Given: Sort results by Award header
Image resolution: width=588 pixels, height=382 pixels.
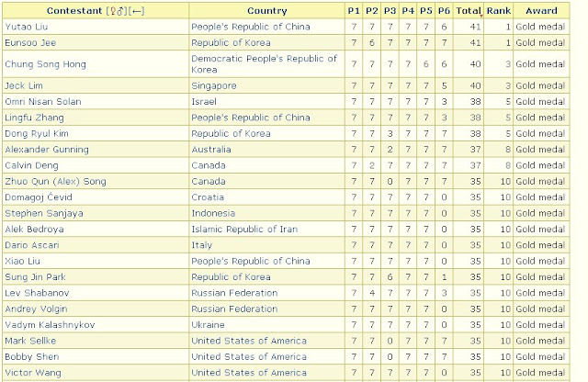Looking at the screenshot, I should pyautogui.click(x=541, y=11).
